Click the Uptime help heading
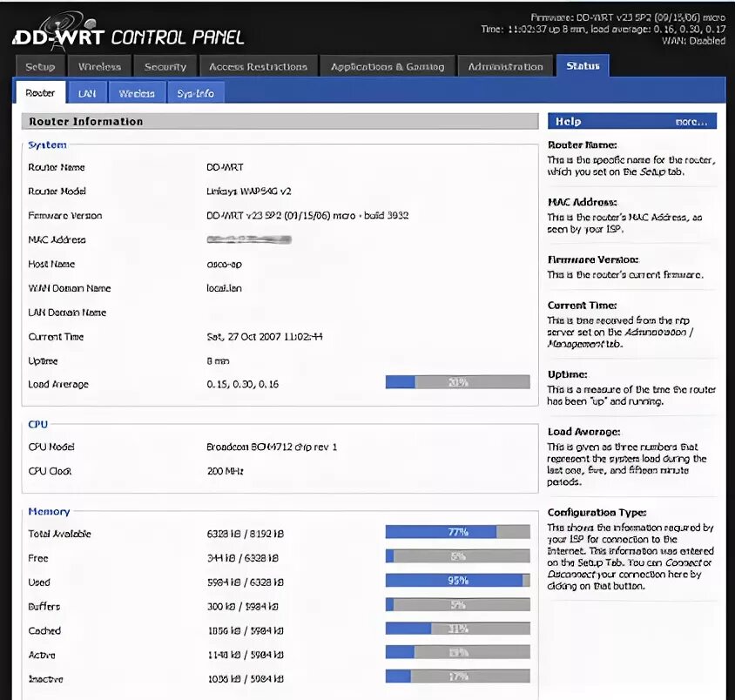 coord(567,374)
